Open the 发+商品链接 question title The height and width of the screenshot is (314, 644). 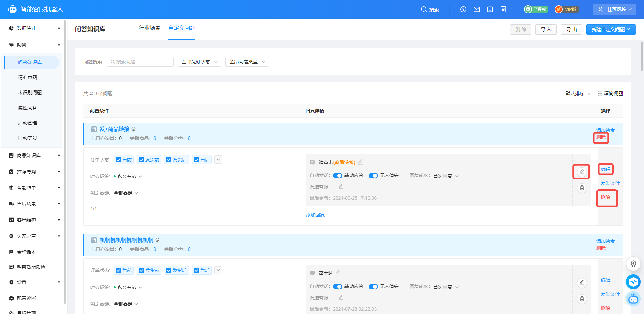[x=114, y=129]
